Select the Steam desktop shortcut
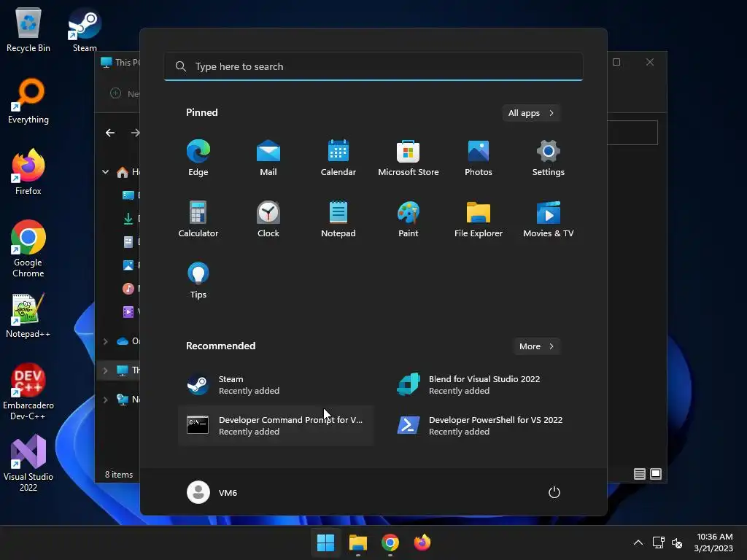The image size is (747, 560). [85, 29]
